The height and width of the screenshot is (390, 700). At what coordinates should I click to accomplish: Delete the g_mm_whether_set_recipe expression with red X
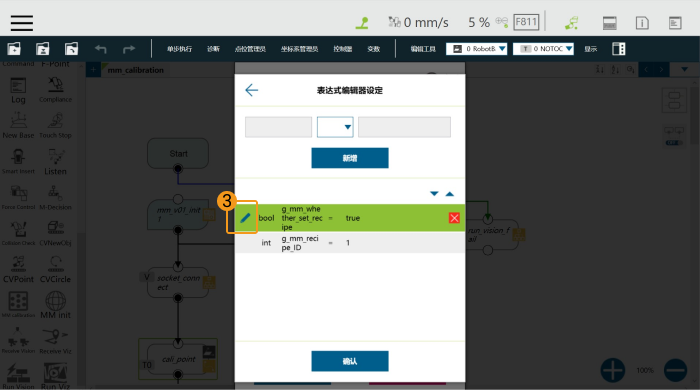[454, 218]
